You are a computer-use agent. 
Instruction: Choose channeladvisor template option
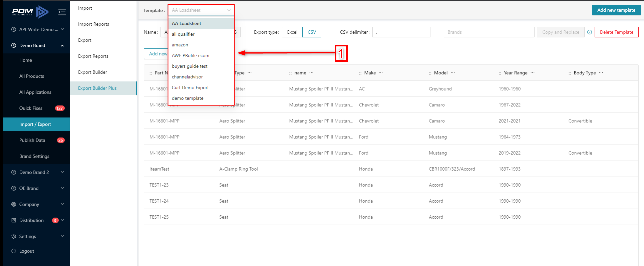(201, 77)
